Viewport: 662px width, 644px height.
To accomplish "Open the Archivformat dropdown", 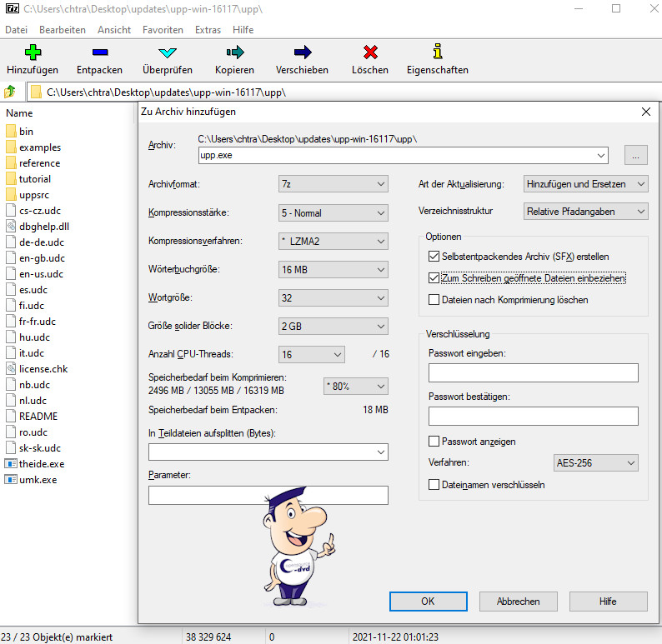I will [x=334, y=184].
